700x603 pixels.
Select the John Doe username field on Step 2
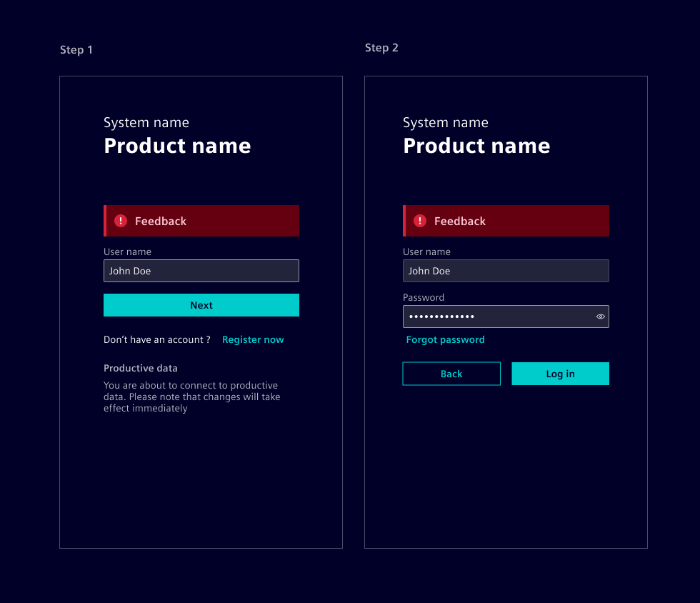tap(506, 271)
